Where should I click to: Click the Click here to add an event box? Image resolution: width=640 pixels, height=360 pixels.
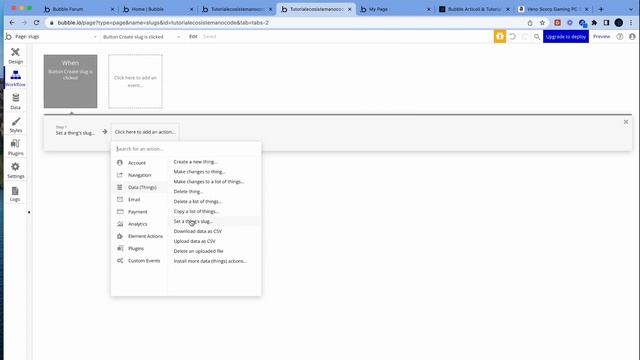[x=135, y=81]
